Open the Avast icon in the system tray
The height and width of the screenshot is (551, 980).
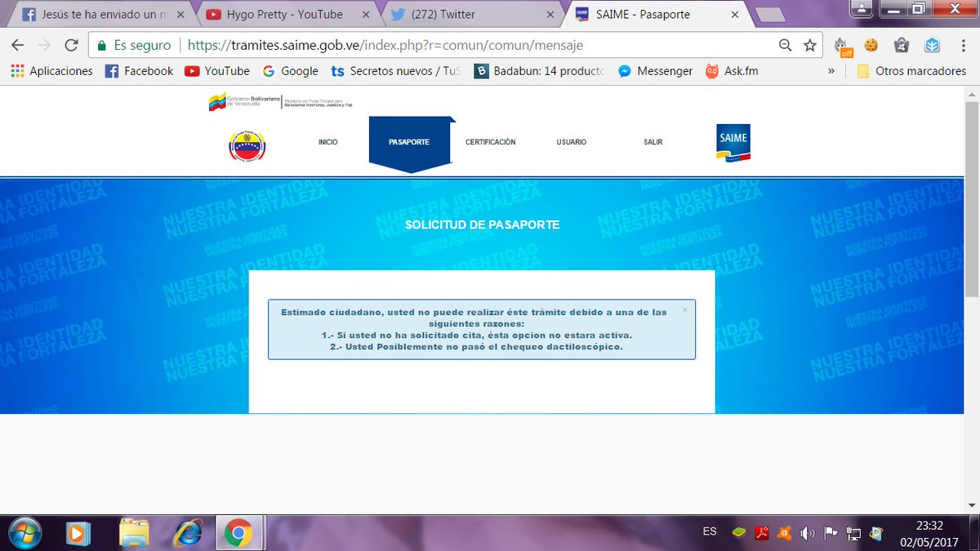tap(784, 531)
